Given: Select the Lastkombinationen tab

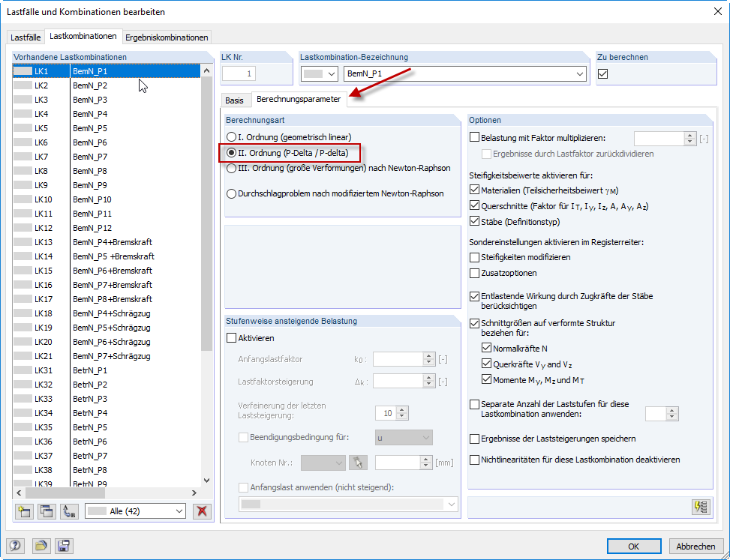Looking at the screenshot, I should [83, 36].
